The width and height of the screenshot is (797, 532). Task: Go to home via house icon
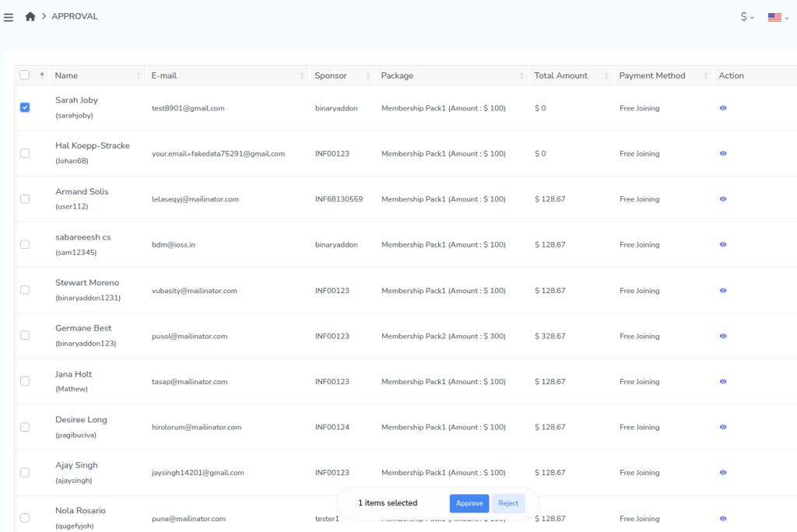pos(30,16)
